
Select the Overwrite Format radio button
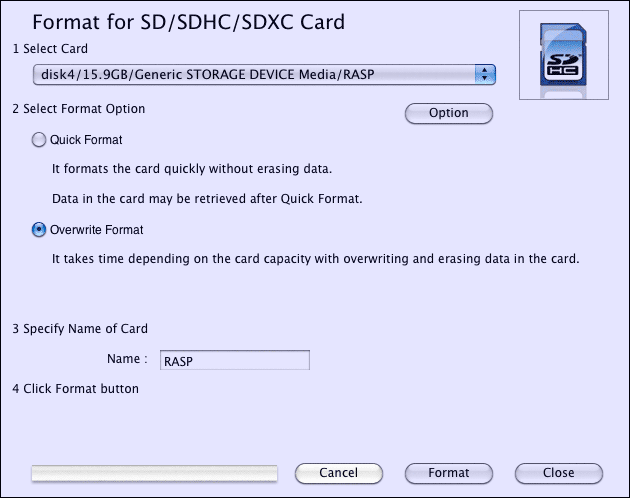click(39, 230)
